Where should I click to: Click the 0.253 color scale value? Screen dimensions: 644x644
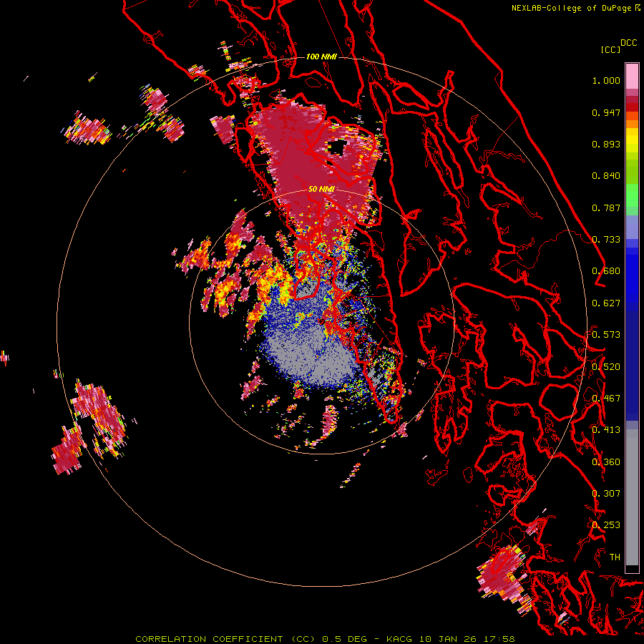click(x=606, y=525)
